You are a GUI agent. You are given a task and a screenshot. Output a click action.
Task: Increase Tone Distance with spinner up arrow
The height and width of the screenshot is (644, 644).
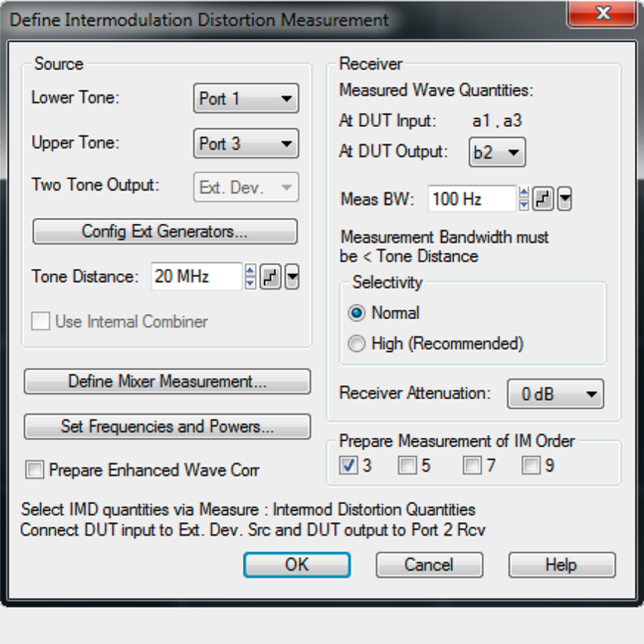click(x=250, y=271)
